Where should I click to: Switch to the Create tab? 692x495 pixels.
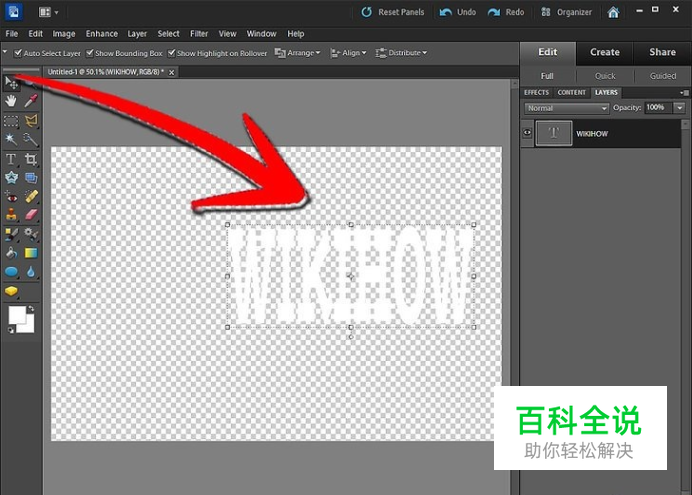pyautogui.click(x=605, y=52)
